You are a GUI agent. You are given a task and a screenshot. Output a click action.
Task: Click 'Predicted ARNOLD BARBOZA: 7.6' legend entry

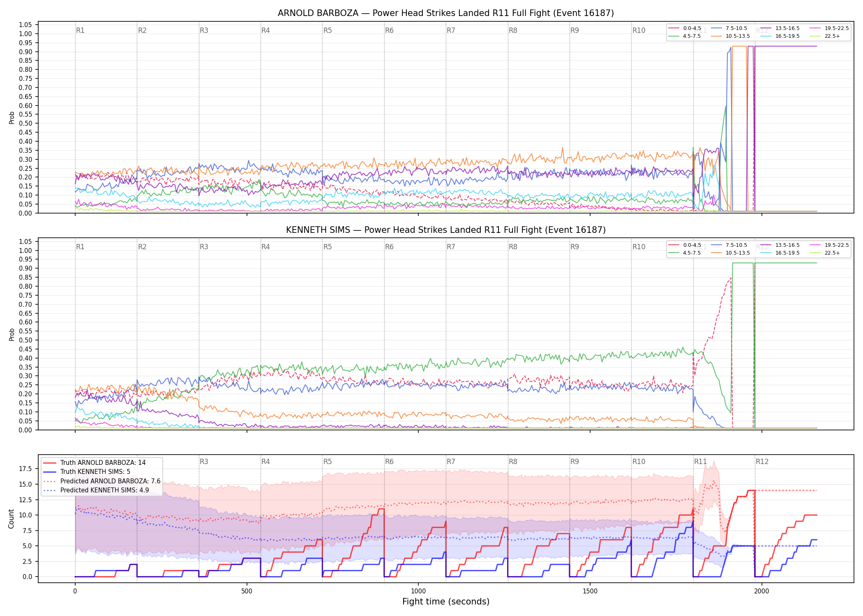(x=102, y=481)
